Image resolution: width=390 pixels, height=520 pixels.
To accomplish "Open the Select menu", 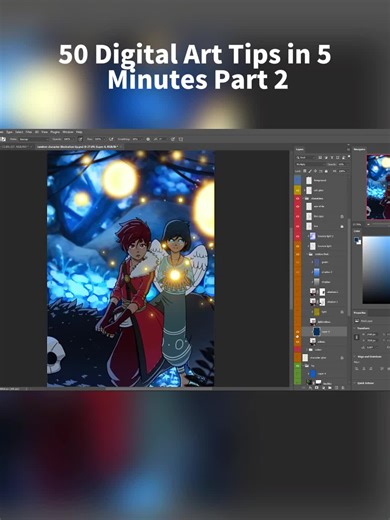I will (19, 132).
